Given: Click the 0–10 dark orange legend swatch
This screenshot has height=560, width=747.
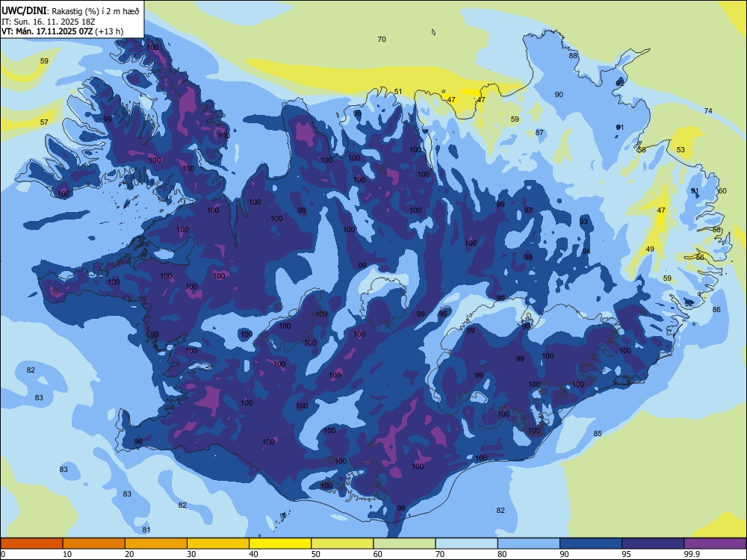Looking at the screenshot, I should coord(31,544).
